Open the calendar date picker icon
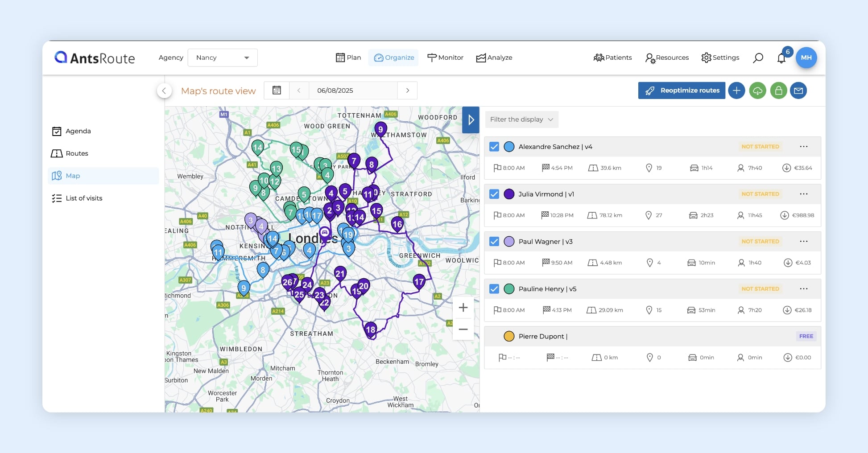868x453 pixels. click(277, 90)
